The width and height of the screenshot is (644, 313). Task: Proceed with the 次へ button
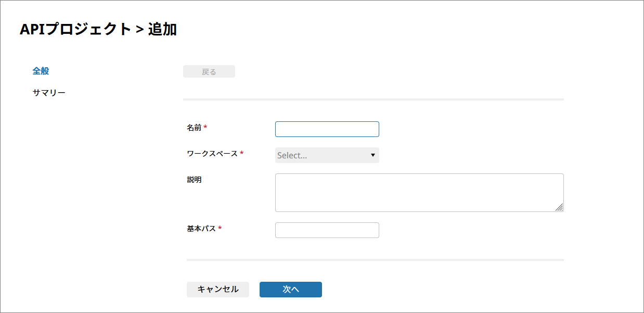290,290
